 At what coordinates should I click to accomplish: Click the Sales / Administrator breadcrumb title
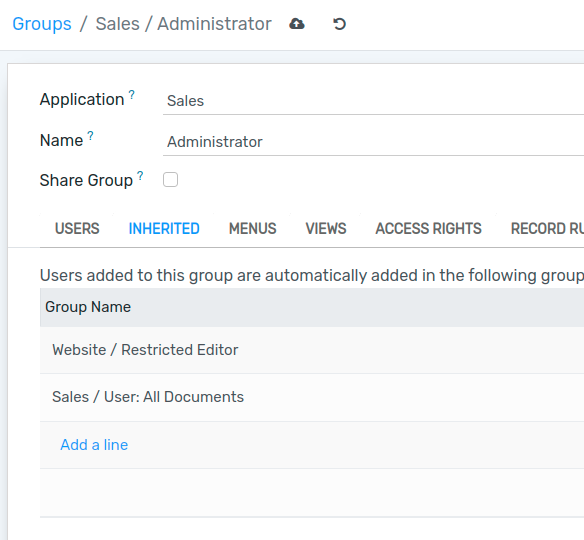click(x=184, y=24)
